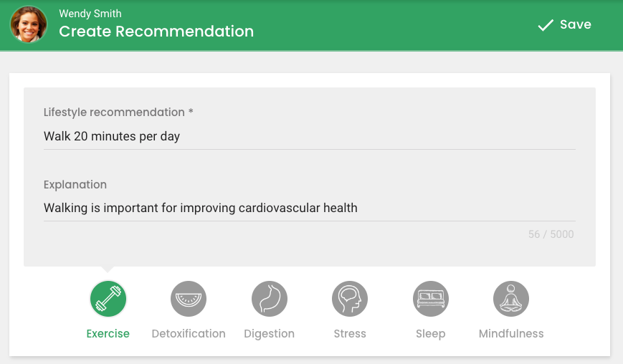
Task: Pick the Digestion stomach icon
Action: click(270, 299)
